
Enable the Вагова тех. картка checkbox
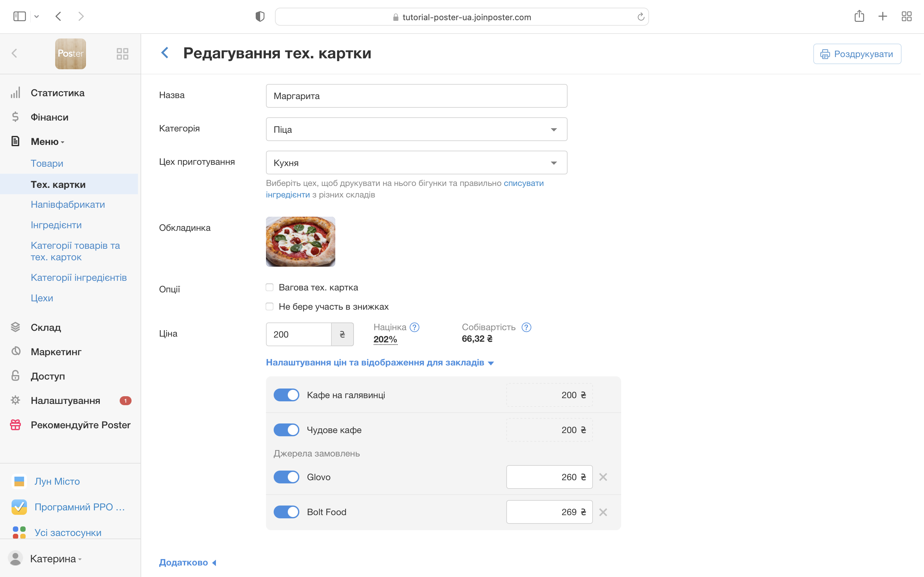click(x=269, y=287)
